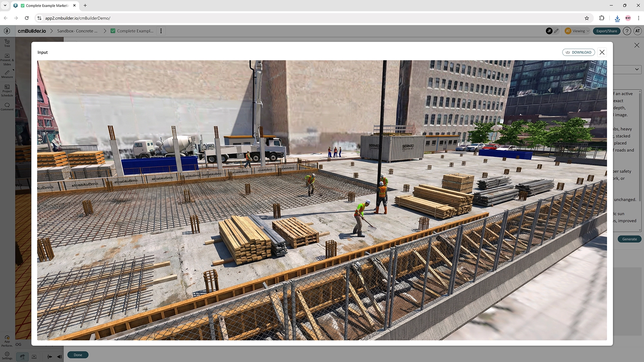Select the Comment tool
This screenshot has height=362, width=644.
7,107
